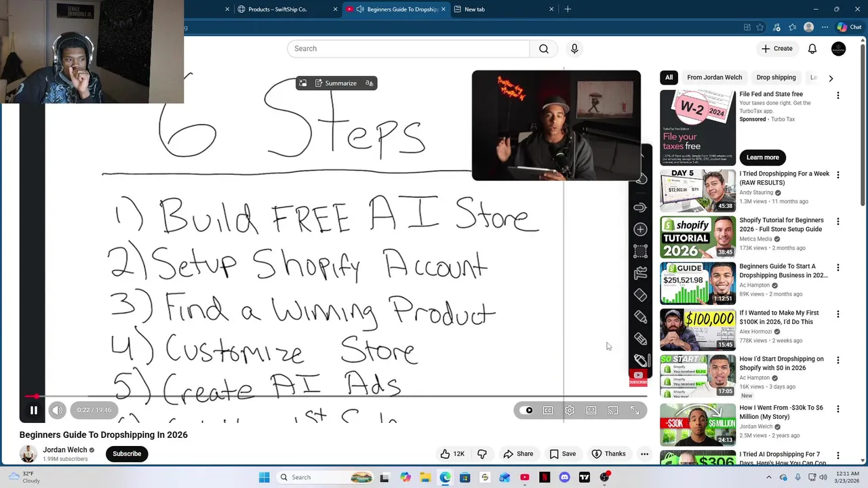
Task: Select the Drop shipping chip
Action: pos(776,77)
